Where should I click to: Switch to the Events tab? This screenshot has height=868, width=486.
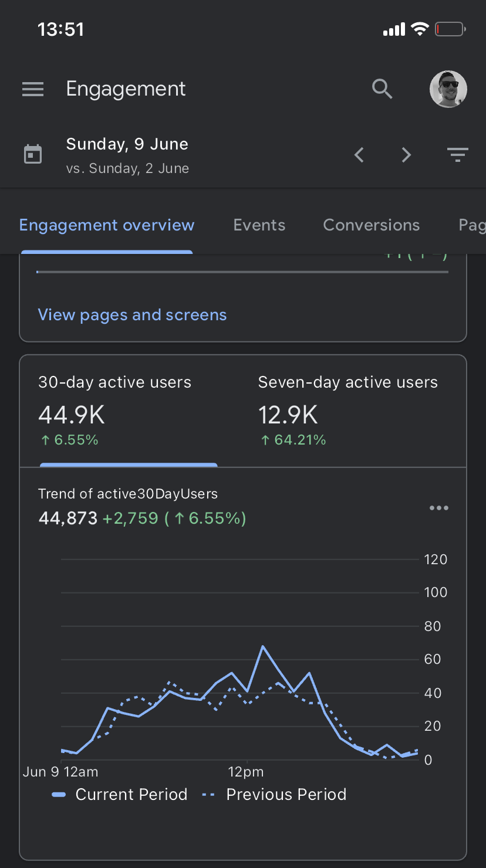tap(259, 225)
